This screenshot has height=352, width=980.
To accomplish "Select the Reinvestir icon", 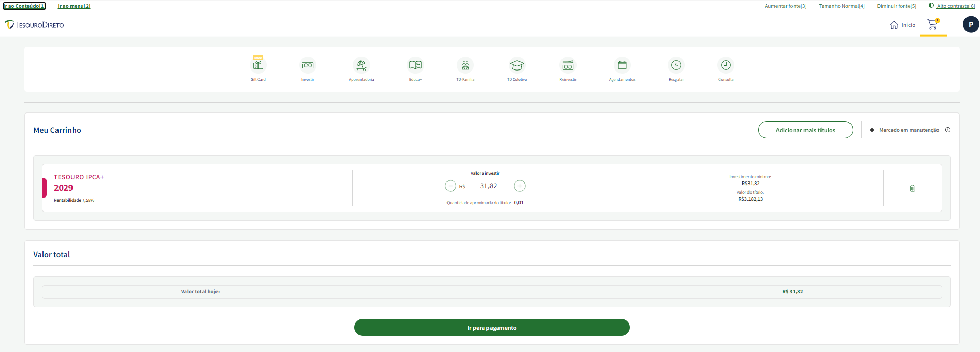I will click(x=568, y=65).
